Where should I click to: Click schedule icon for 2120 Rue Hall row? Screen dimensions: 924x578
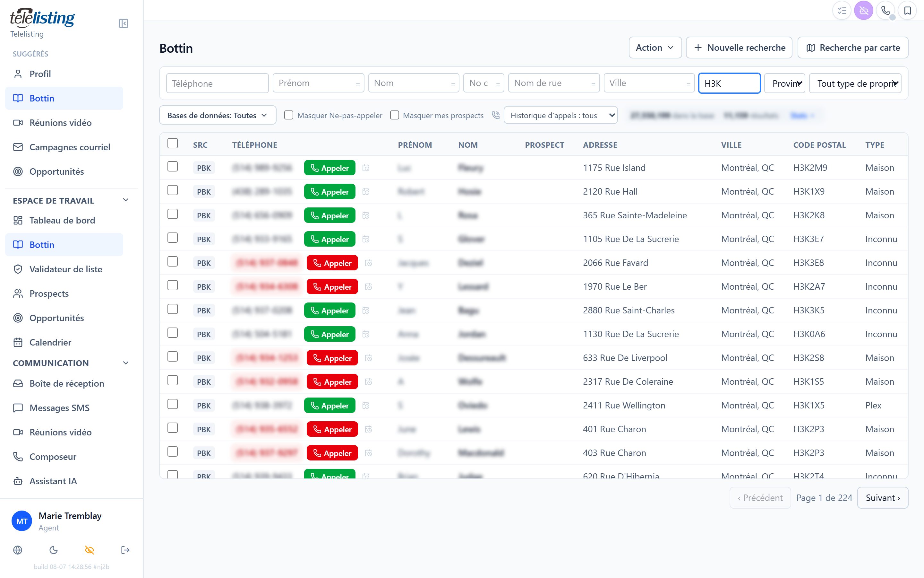click(366, 191)
